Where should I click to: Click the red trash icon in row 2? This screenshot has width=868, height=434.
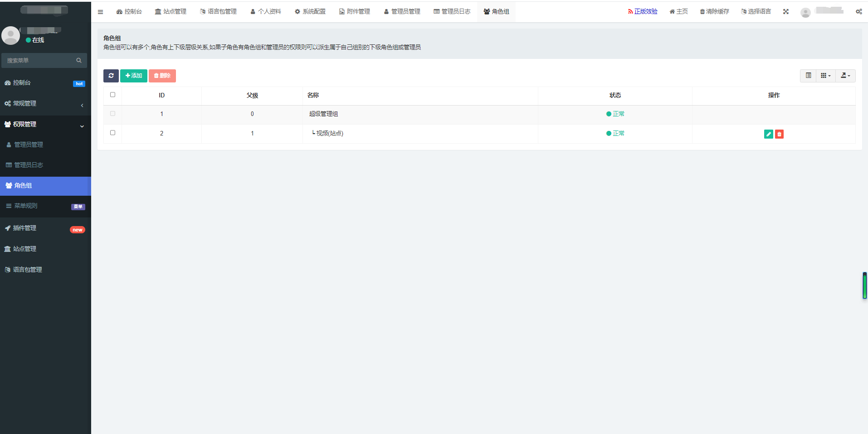tap(779, 134)
